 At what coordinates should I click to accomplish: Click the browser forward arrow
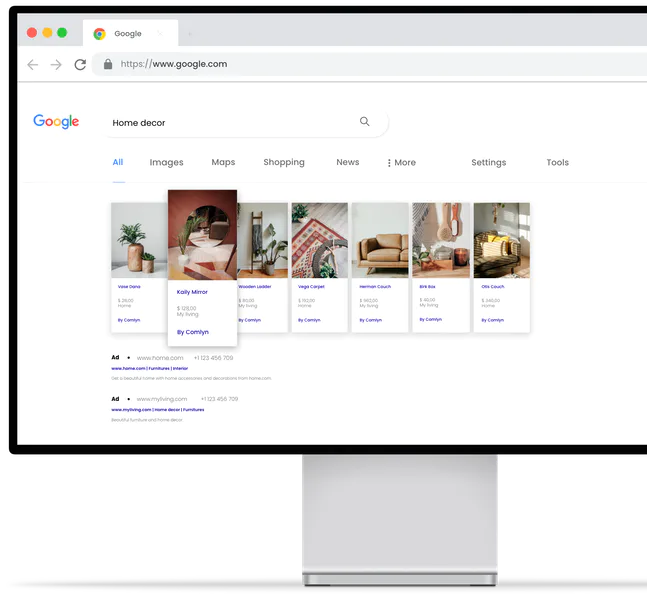click(56, 64)
